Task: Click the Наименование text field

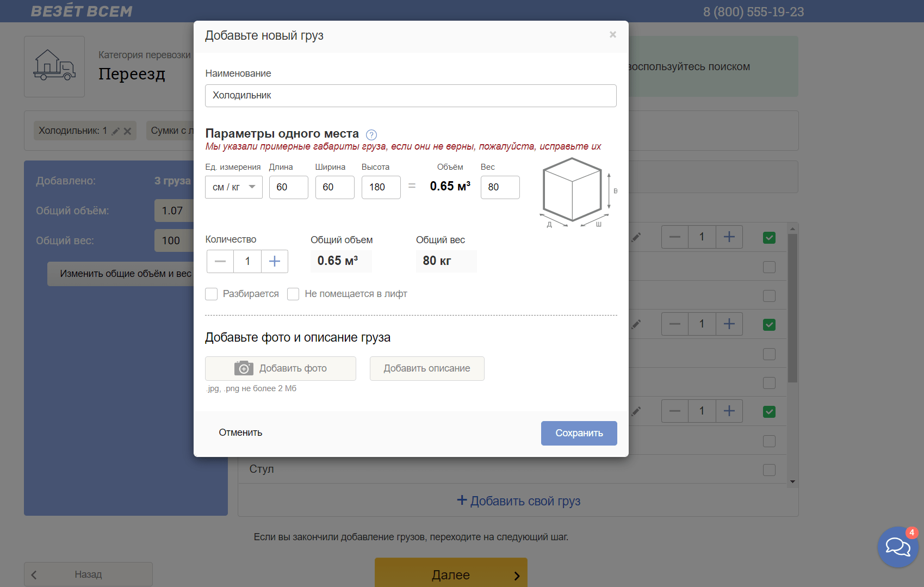Action: (x=411, y=96)
